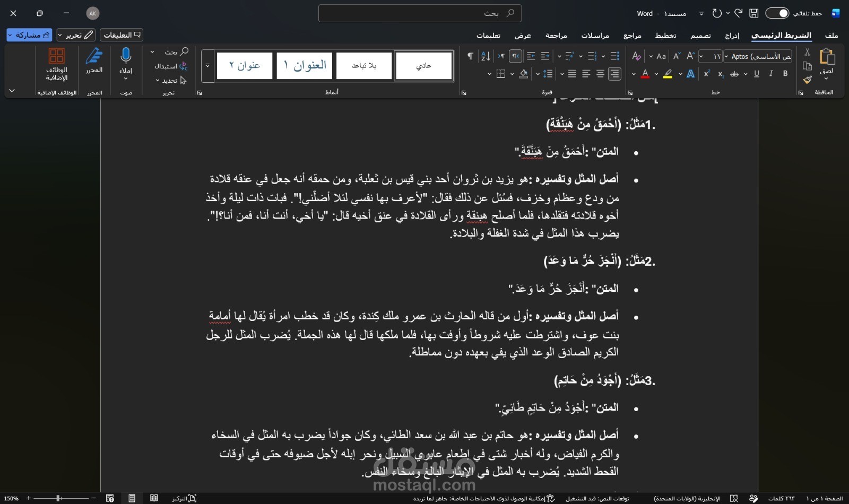Open the Editor (المحرر) pen icon
849x504 pixels.
pos(94,55)
